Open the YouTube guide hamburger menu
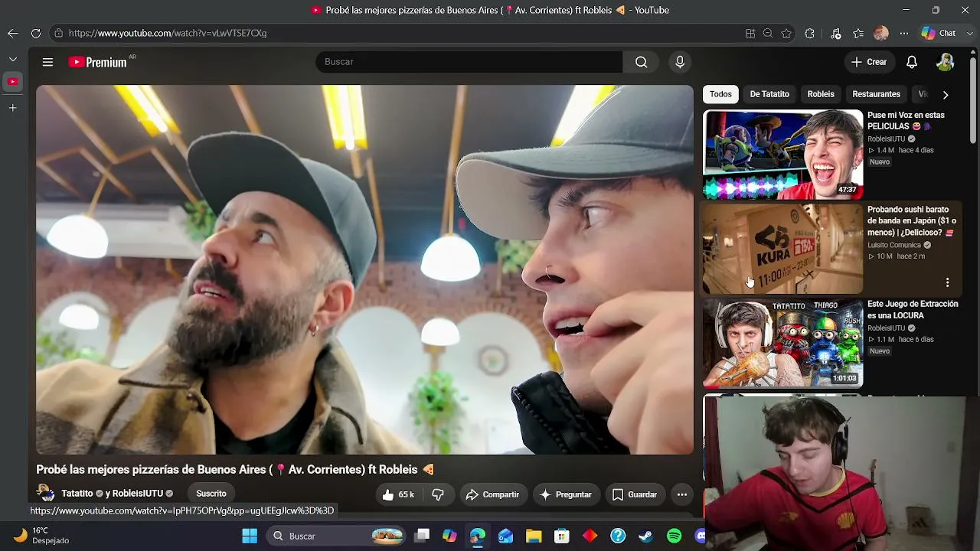Screen dimensions: 980x551 tap(47, 62)
